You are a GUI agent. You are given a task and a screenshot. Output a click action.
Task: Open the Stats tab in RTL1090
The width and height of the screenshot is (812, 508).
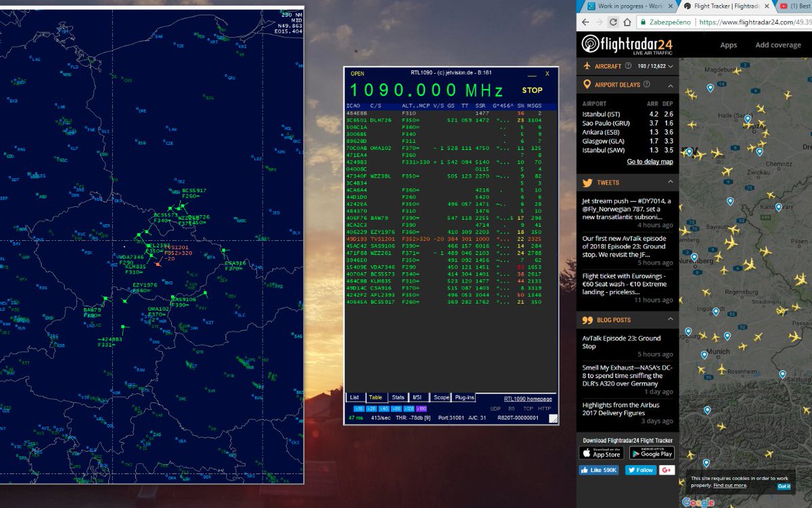pos(399,398)
